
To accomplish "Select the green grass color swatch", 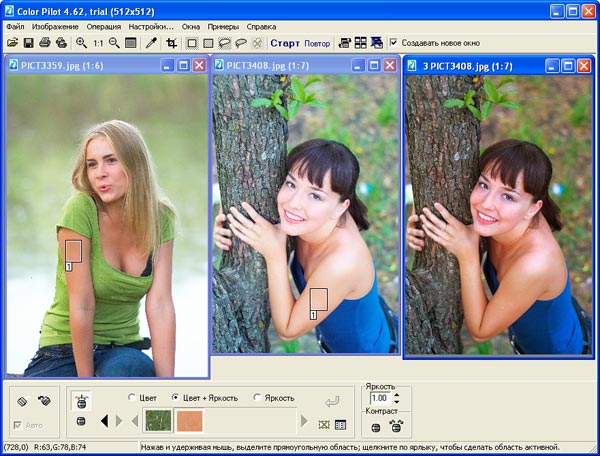I will click(x=158, y=421).
